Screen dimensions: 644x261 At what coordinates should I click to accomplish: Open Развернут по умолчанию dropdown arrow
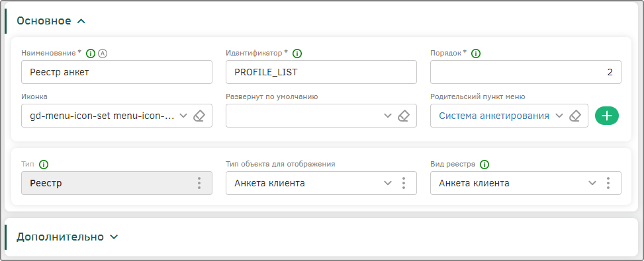388,116
